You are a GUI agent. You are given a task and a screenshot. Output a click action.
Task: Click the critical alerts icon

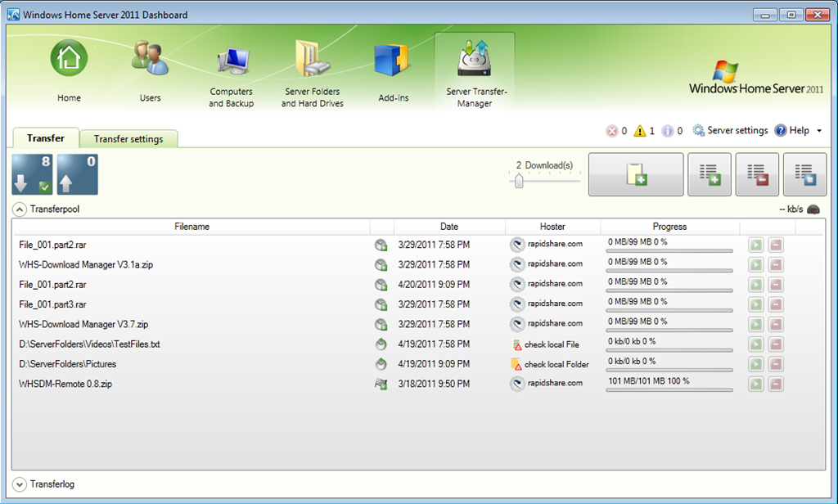pyautogui.click(x=612, y=131)
